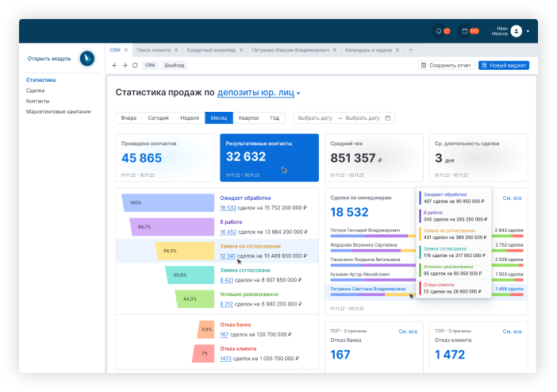Go back with the left arrow

click(115, 65)
